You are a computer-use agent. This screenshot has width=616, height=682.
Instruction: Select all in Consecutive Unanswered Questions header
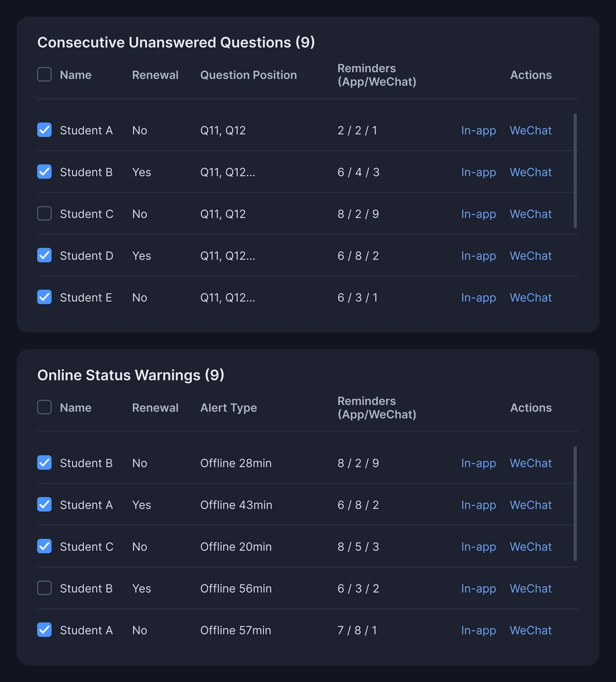pos(44,74)
